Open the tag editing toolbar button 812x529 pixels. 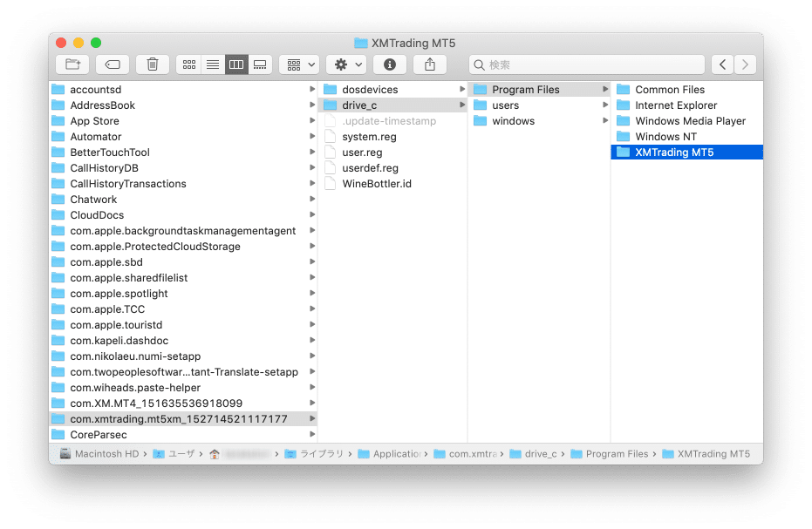point(113,64)
